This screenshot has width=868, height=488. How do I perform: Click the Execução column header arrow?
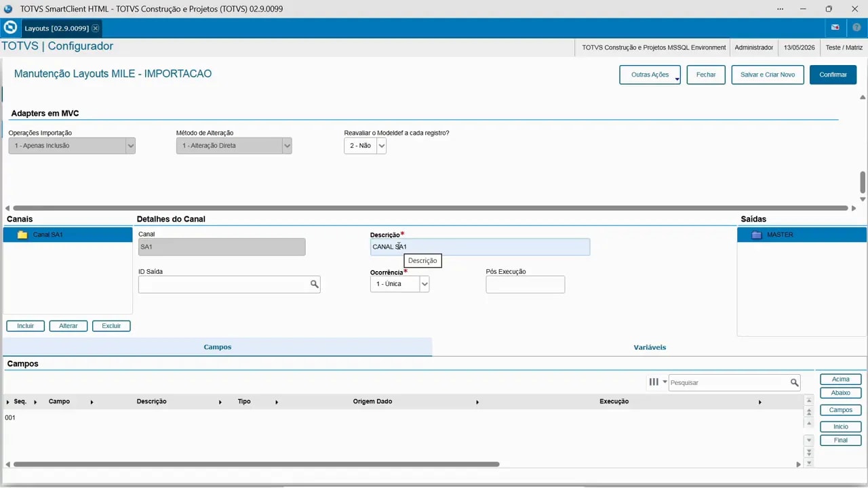(759, 403)
